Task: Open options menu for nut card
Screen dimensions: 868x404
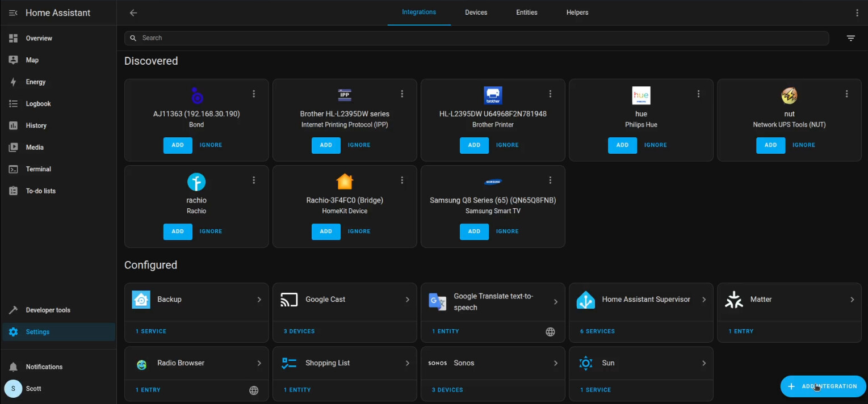Action: tap(846, 94)
